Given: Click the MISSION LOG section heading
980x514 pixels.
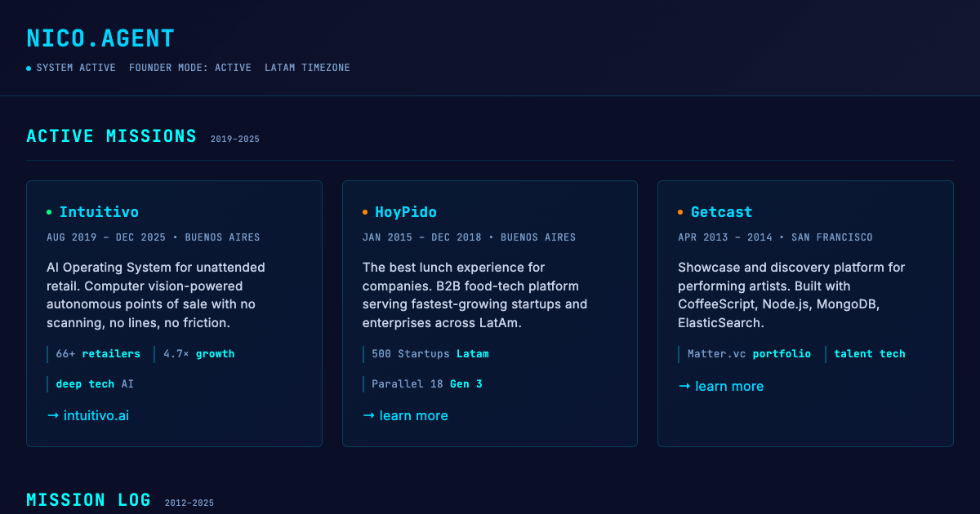Looking at the screenshot, I should coord(89,500).
